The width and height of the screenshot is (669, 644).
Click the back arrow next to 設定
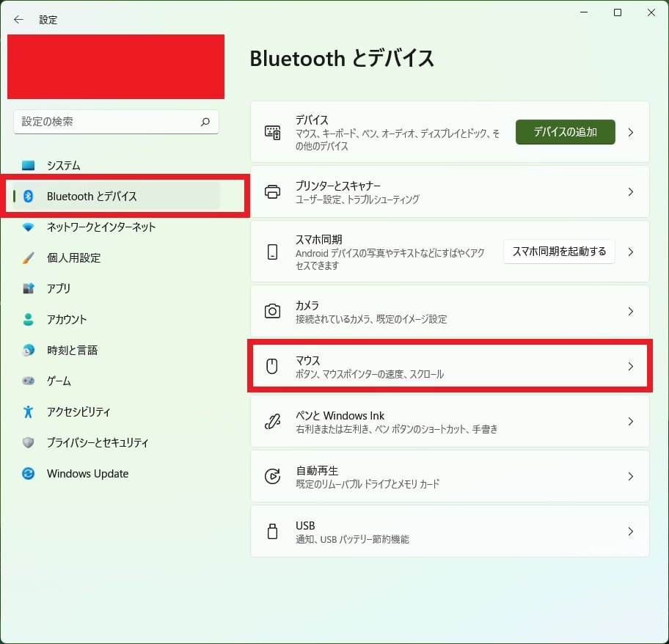[18, 19]
